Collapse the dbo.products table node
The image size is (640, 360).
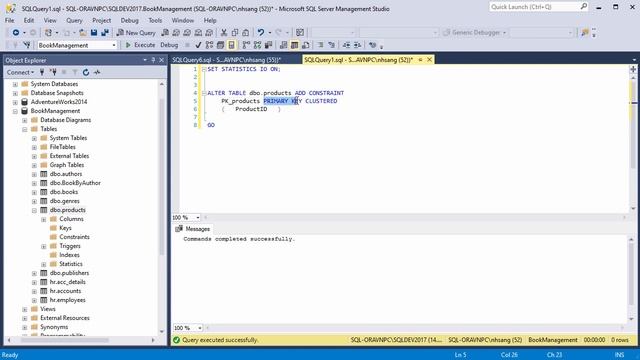tap(34, 210)
